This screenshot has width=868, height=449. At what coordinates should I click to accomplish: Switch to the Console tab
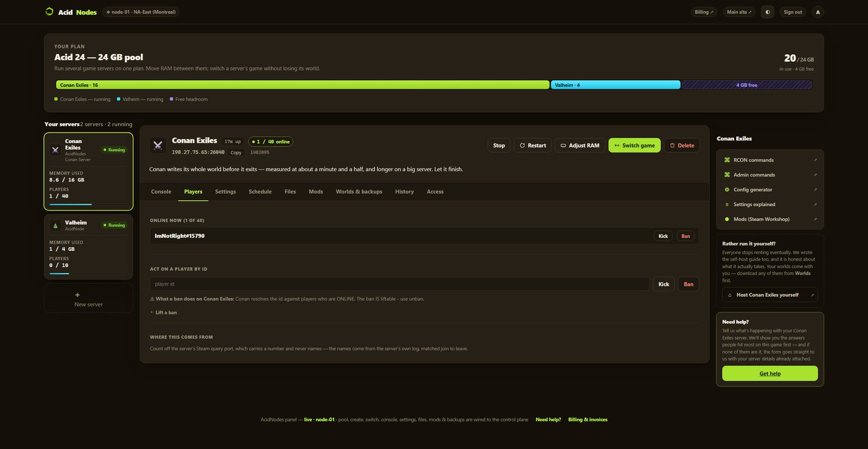[x=161, y=192]
